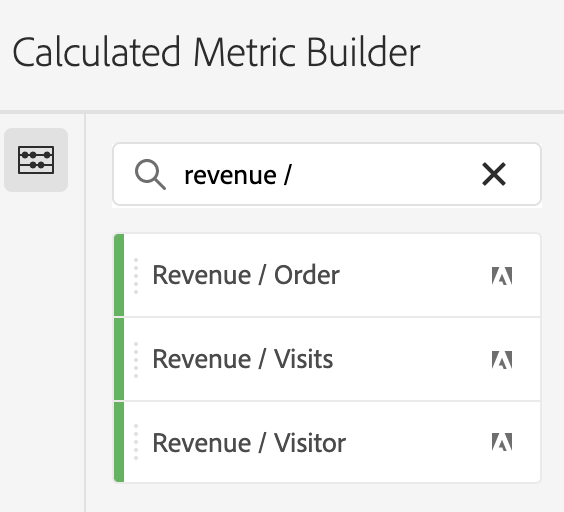
Task: Click the header separator line under title
Action: click(282, 112)
